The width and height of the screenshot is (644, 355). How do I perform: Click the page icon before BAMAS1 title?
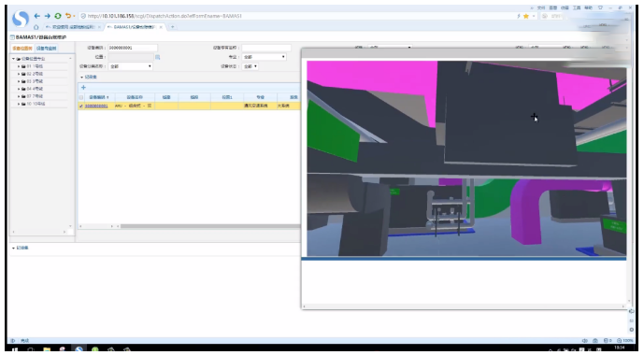(12, 37)
